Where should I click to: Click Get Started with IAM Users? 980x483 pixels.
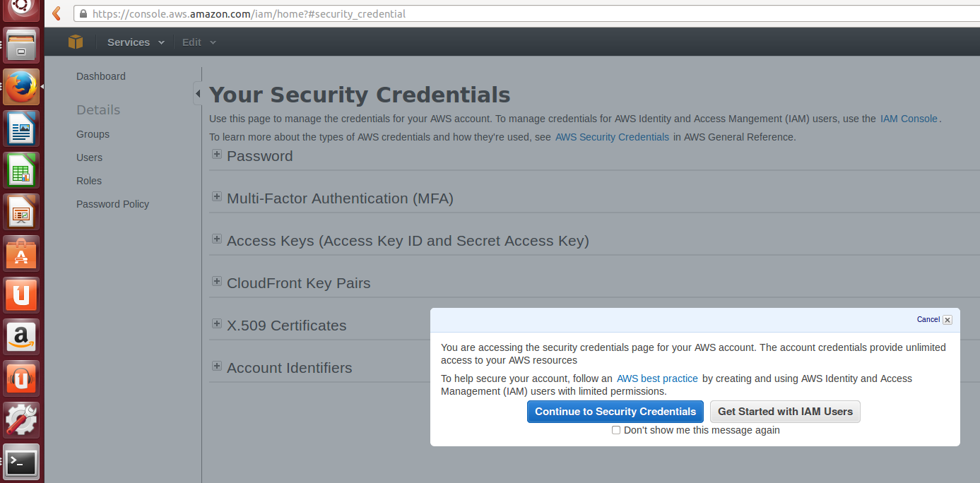click(785, 412)
